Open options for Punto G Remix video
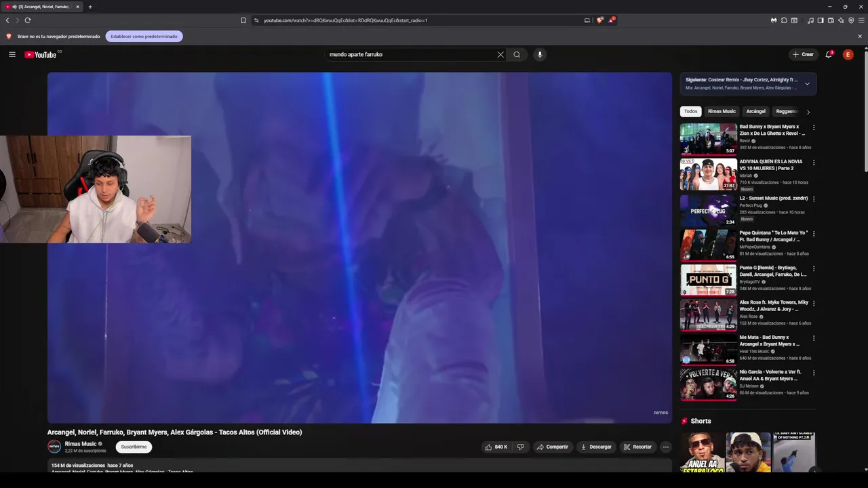This screenshot has height=488, width=868. 814,268
